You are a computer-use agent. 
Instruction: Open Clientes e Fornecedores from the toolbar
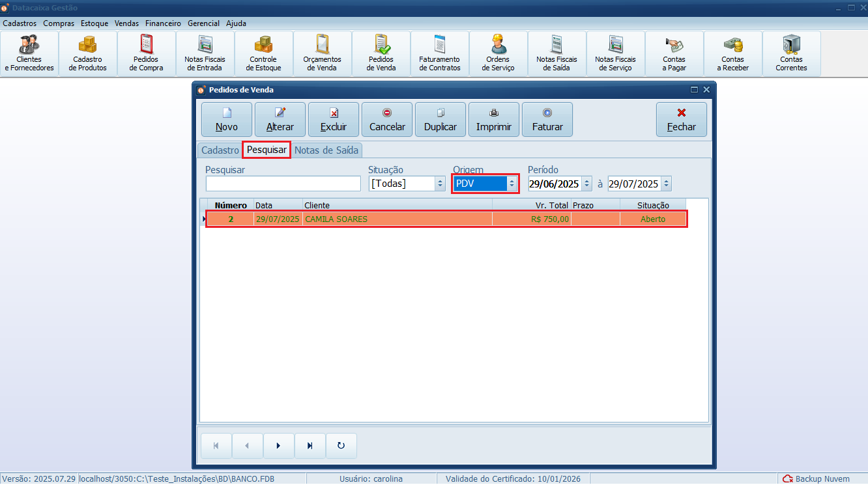point(29,54)
